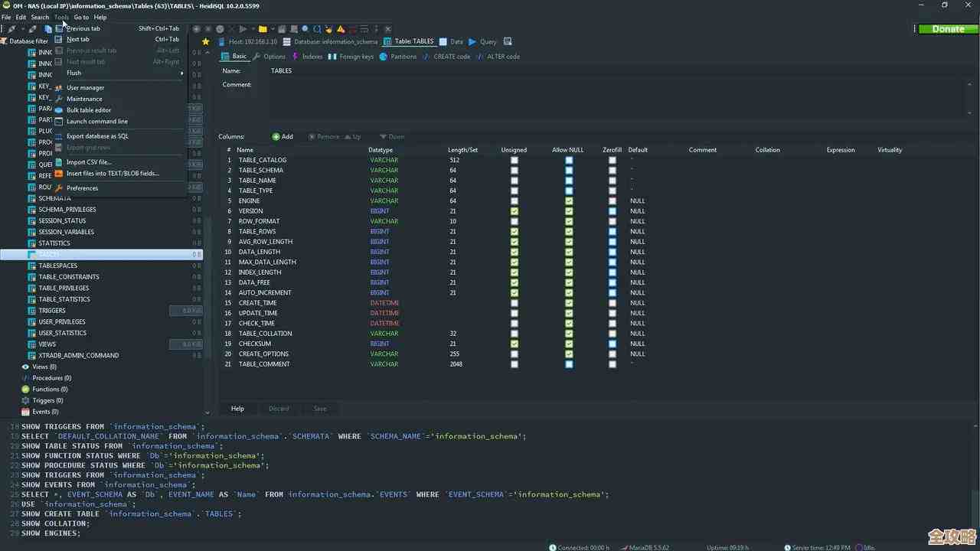Toggle Allow NULL for TABLE_CATALOG column

569,160
